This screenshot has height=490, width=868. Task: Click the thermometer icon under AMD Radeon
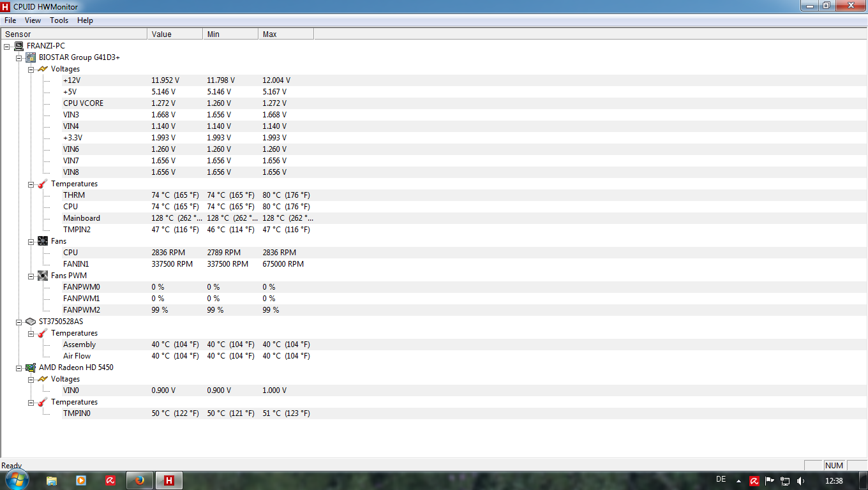point(43,402)
